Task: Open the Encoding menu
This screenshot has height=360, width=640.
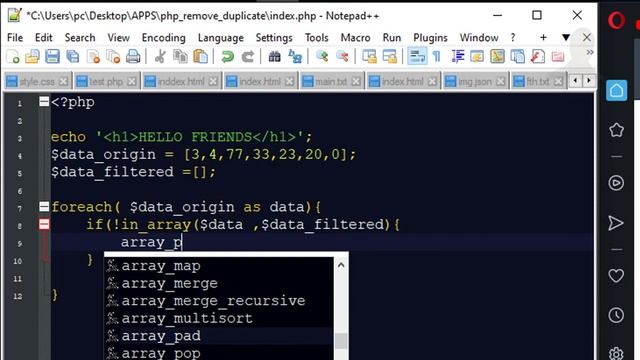Action: pyautogui.click(x=164, y=38)
